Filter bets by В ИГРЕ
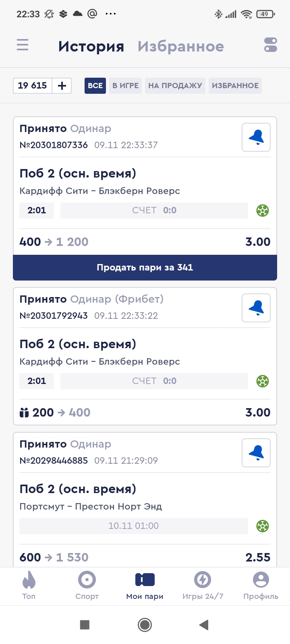The image size is (290, 644). pyautogui.click(x=125, y=86)
